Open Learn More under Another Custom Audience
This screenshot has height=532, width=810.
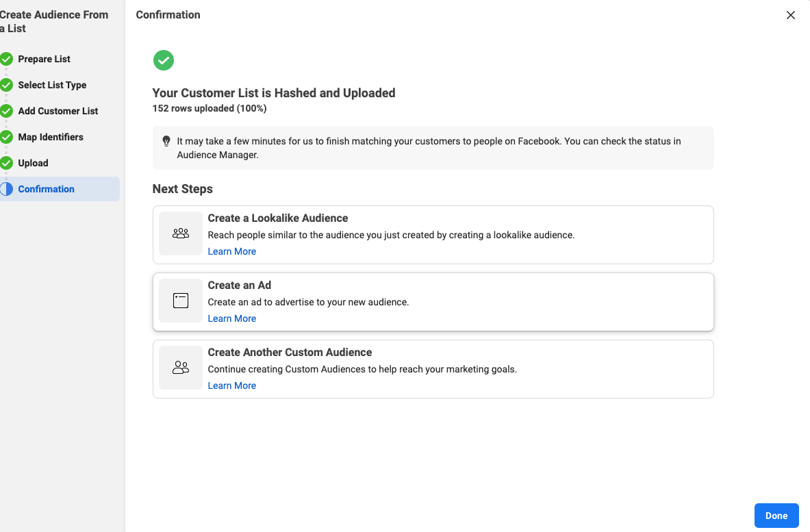(232, 386)
